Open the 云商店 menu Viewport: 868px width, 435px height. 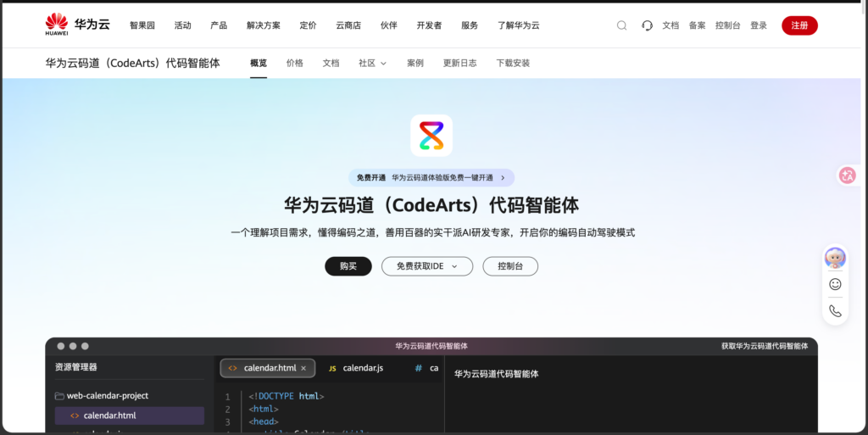(348, 25)
